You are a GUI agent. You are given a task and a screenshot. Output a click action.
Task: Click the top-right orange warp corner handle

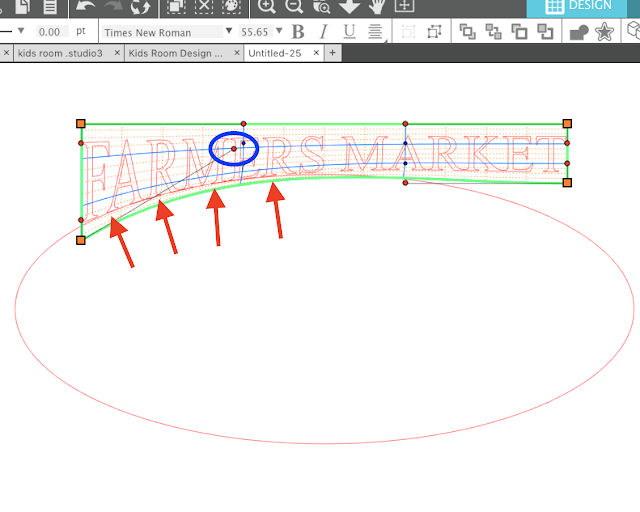coord(567,124)
